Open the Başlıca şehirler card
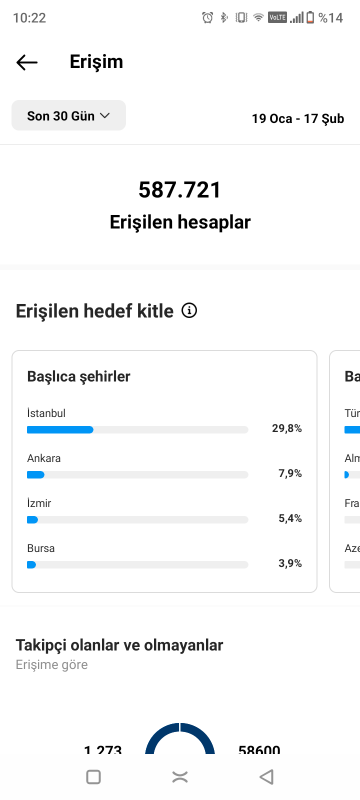The width and height of the screenshot is (360, 800). [164, 471]
